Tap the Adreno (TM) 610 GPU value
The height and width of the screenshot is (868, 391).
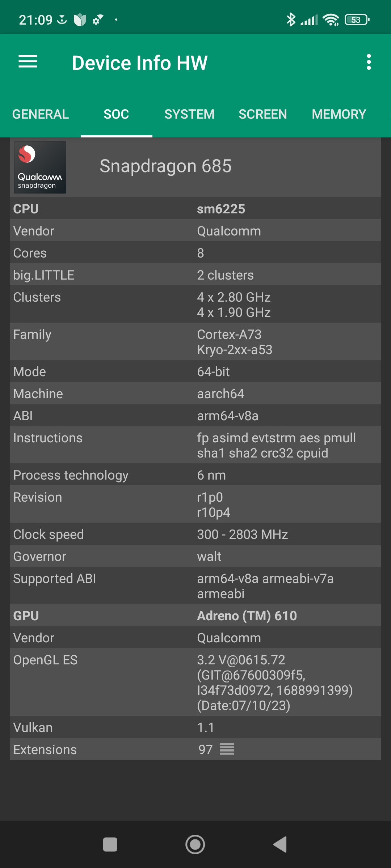click(247, 616)
